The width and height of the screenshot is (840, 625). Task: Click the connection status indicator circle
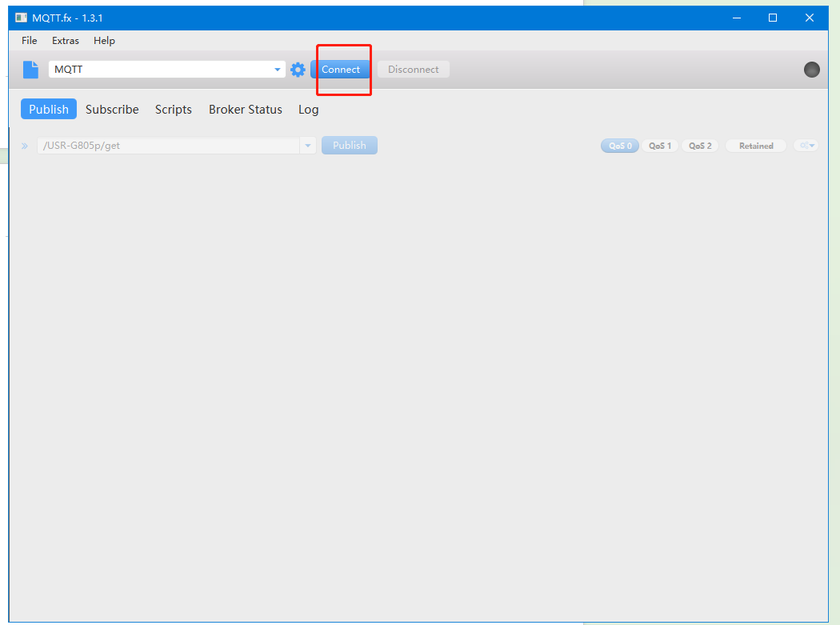[811, 70]
